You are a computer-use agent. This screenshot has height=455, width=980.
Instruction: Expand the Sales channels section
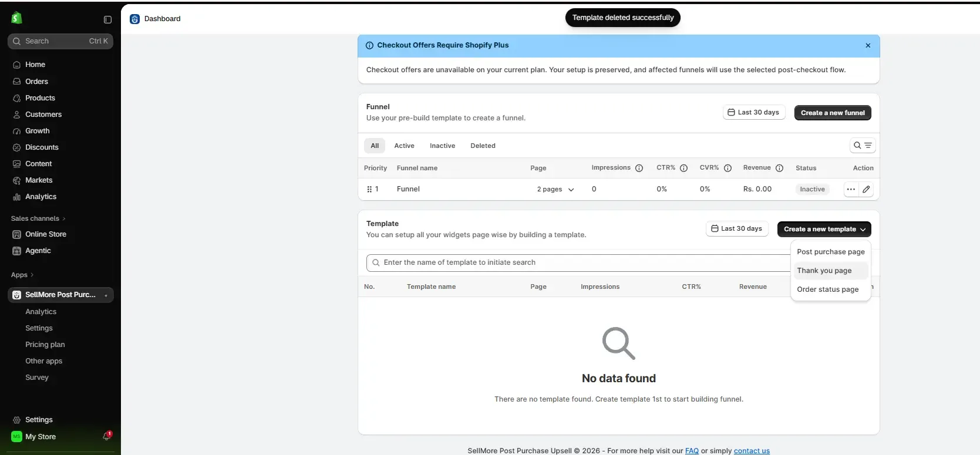[38, 218]
